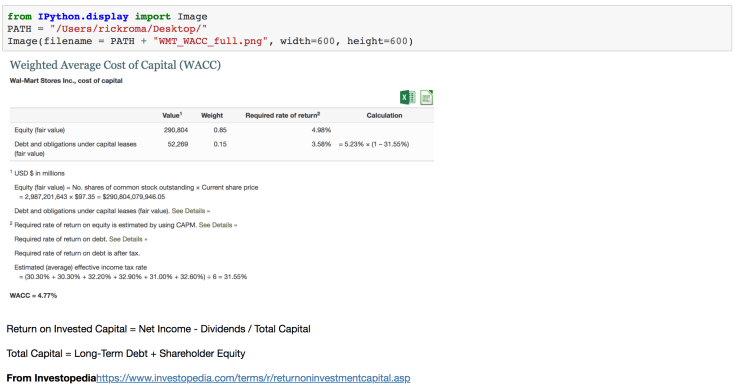The image size is (738, 388).
Task: Click the green spreadsheet export icon
Action: pos(426,97)
